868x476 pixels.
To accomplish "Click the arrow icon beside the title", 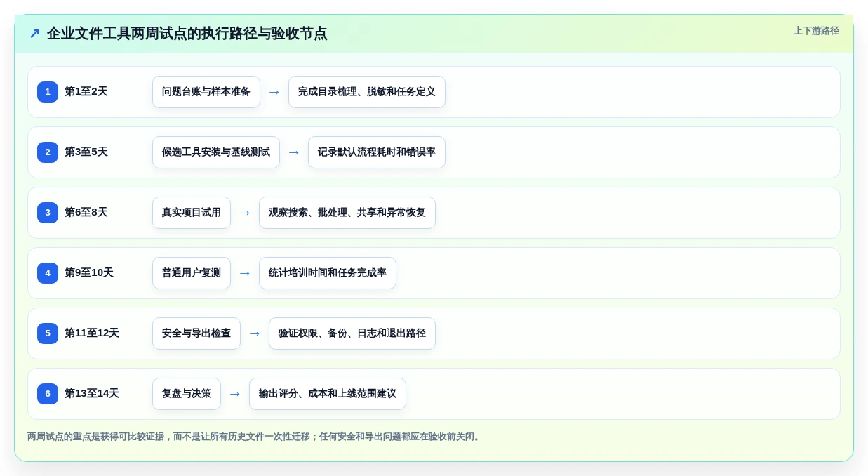I will point(34,34).
